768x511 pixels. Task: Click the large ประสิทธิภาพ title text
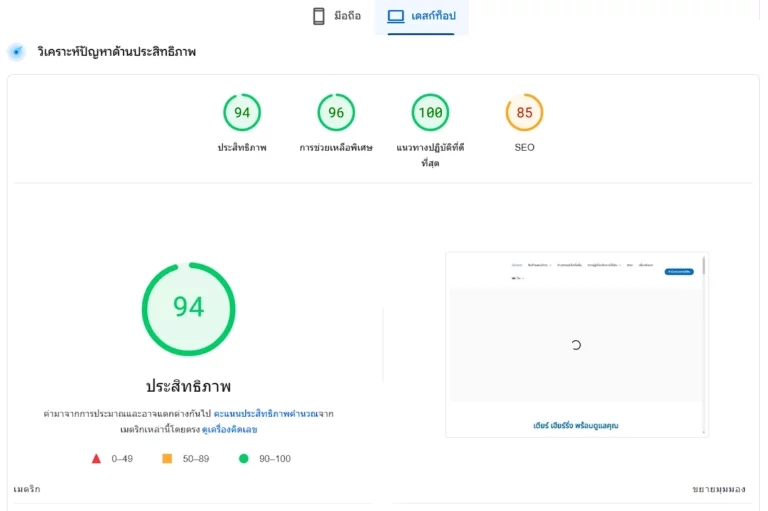[x=189, y=386]
